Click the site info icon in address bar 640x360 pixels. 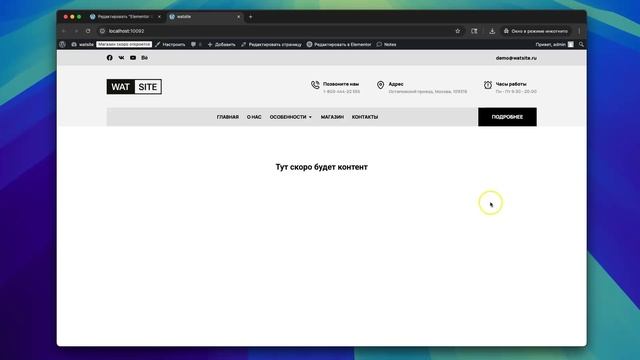pos(102,31)
